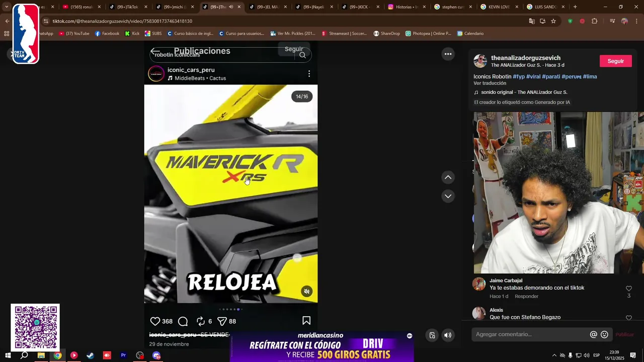Click the Chrome back arrow
The height and width of the screenshot is (362, 644).
(7, 21)
